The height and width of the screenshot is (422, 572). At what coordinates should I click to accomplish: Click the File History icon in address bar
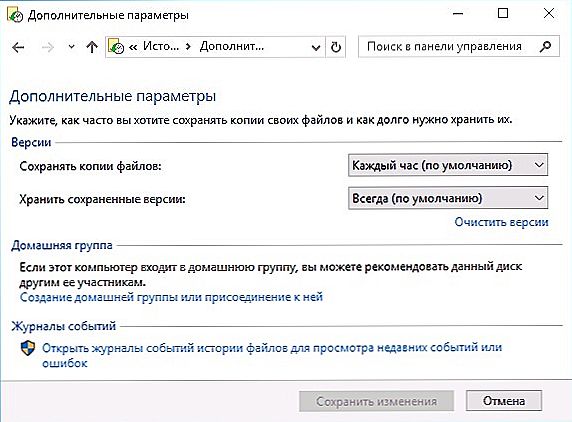116,47
